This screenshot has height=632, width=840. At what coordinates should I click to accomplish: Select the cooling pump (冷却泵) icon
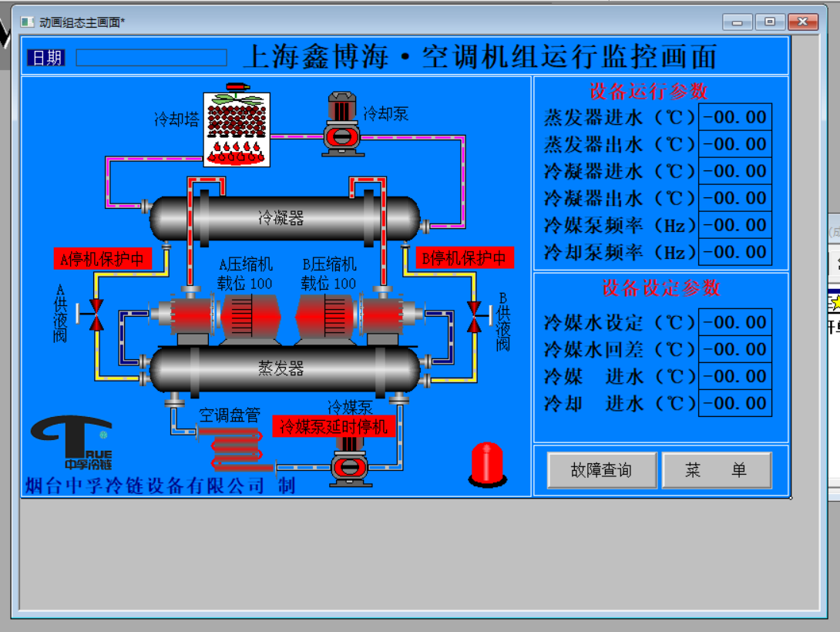pyautogui.click(x=342, y=125)
